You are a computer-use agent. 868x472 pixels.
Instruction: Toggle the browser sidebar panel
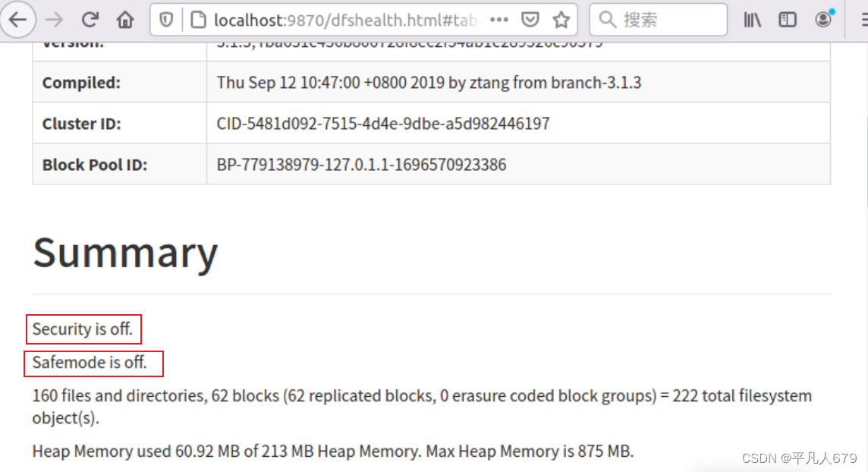788,20
